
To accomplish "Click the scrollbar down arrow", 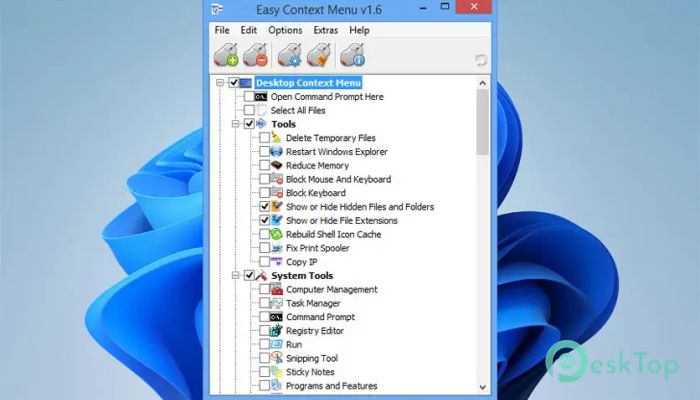I will click(483, 387).
